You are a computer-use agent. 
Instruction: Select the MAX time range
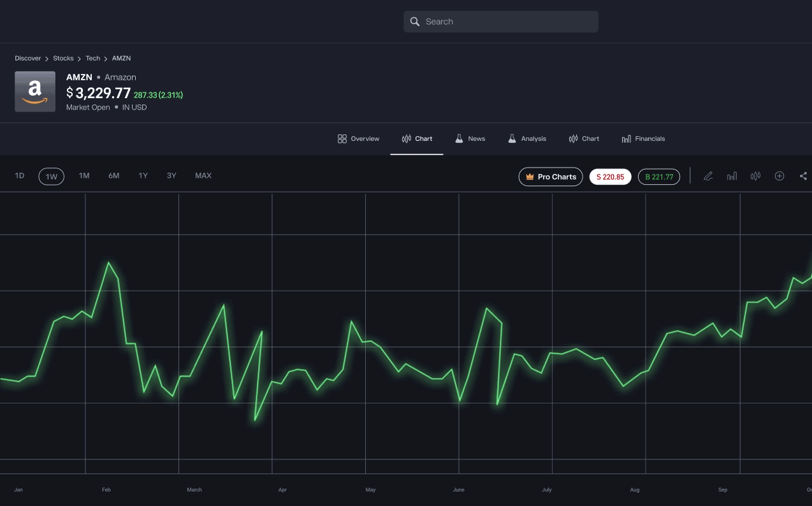[203, 176]
